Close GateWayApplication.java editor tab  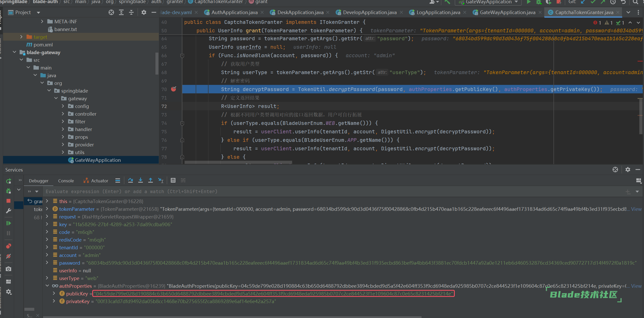pyautogui.click(x=540, y=12)
